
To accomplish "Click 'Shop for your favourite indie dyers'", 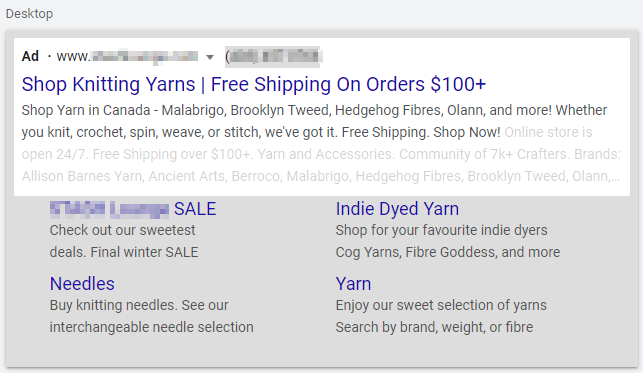I will 442,230.
